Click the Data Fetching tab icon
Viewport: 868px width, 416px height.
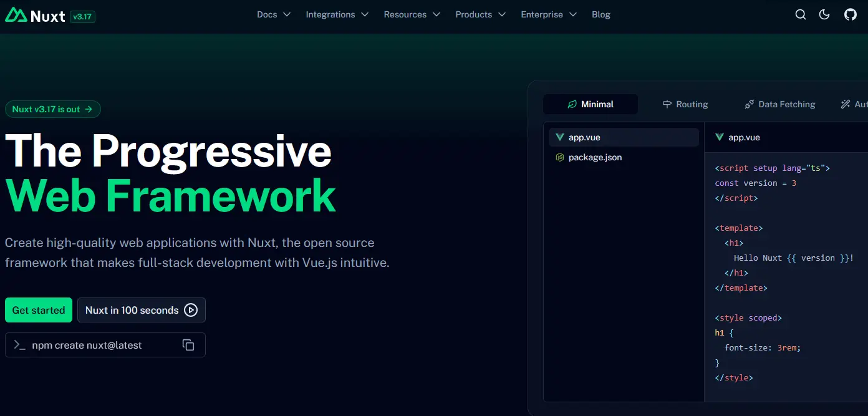point(750,104)
